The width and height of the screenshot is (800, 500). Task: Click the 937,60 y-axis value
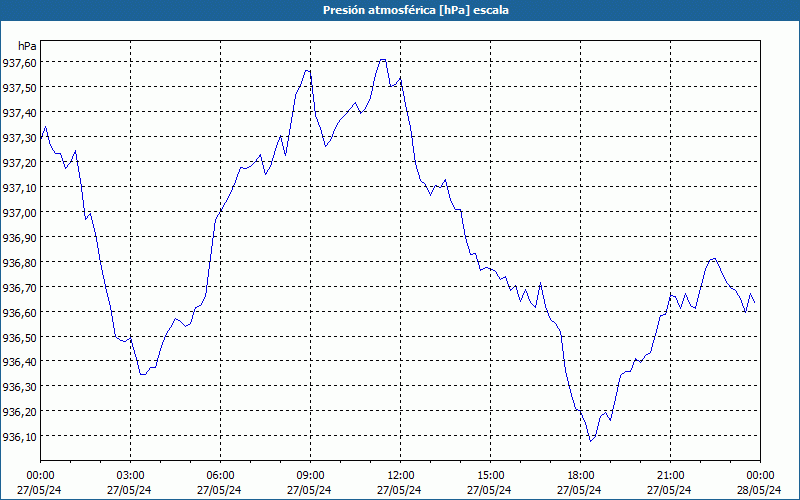click(x=19, y=62)
